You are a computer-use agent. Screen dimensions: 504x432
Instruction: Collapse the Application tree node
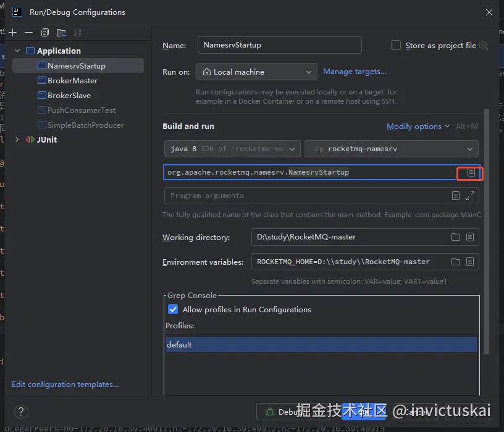coord(17,51)
